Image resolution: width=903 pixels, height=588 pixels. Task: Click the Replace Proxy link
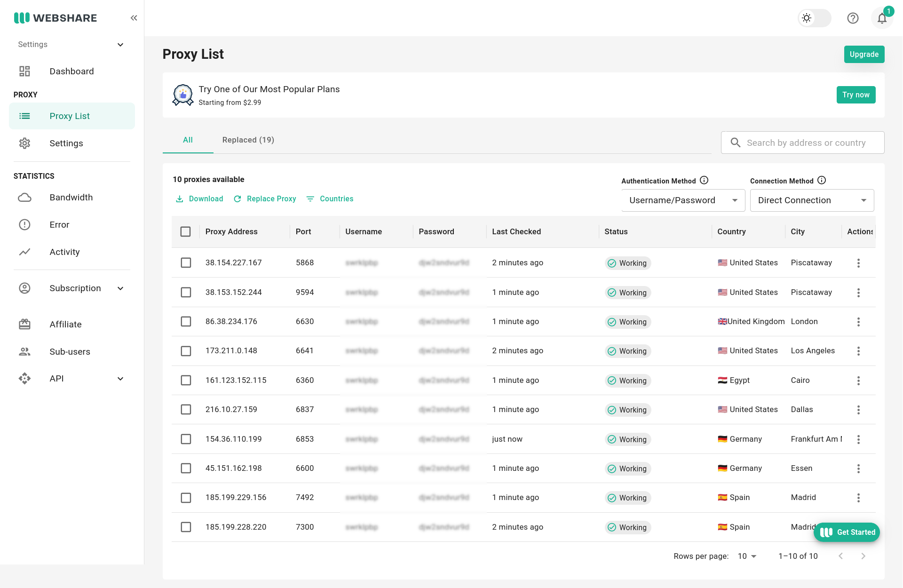click(265, 199)
